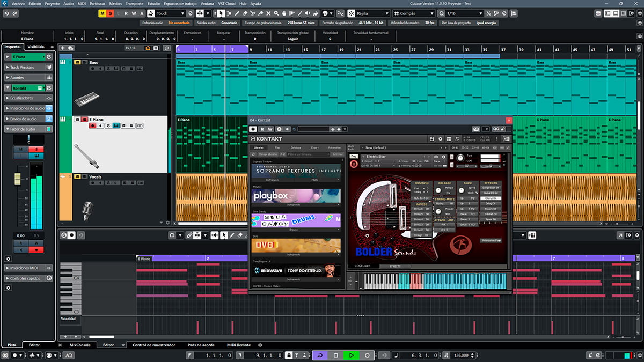Viewport: 644px width, 362px height.
Task: Expand the Ecualizadores inspector section
Action: [x=28, y=98]
